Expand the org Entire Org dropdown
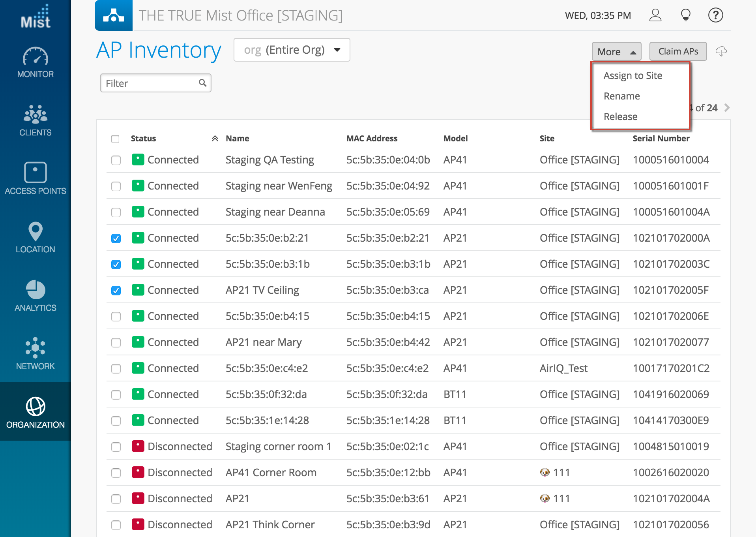This screenshot has width=756, height=537. tap(292, 50)
